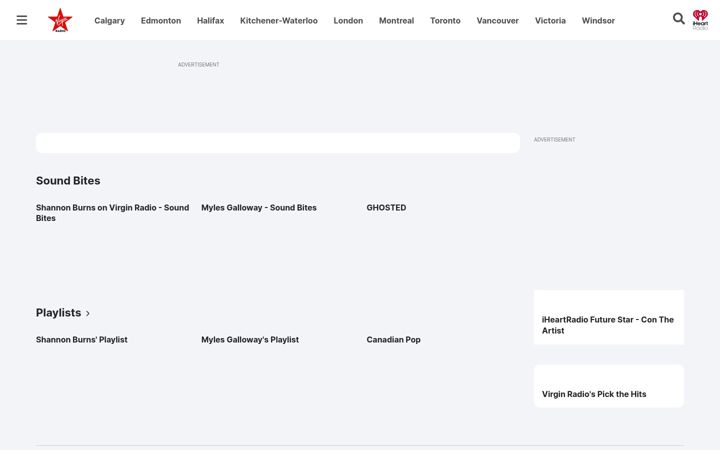Open the search magnifier icon
This screenshot has height=450, width=720.
pyautogui.click(x=678, y=18)
